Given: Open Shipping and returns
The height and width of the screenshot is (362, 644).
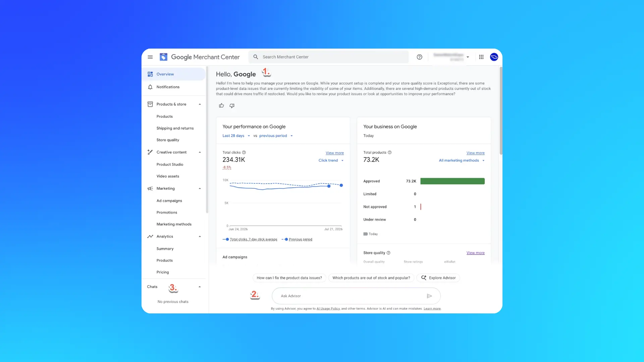Looking at the screenshot, I should click(175, 128).
